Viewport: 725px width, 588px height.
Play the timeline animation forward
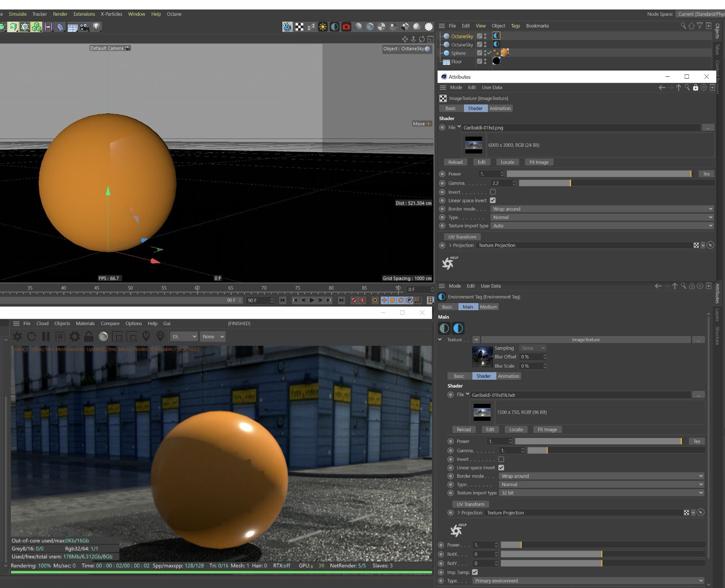pyautogui.click(x=312, y=300)
